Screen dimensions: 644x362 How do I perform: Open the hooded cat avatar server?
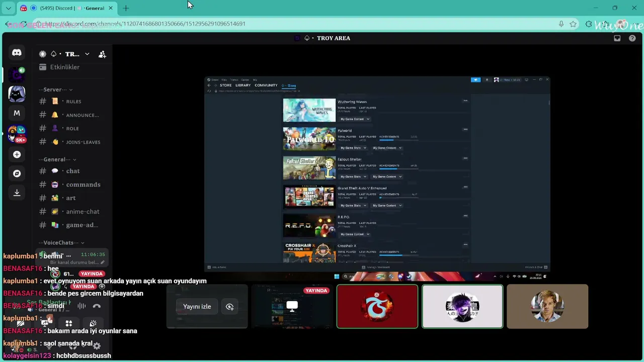pyautogui.click(x=17, y=94)
